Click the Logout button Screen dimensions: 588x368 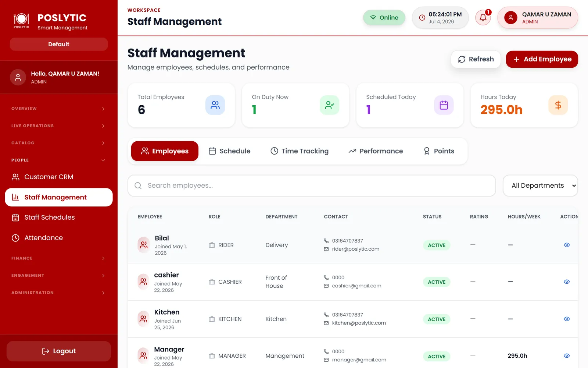click(59, 351)
